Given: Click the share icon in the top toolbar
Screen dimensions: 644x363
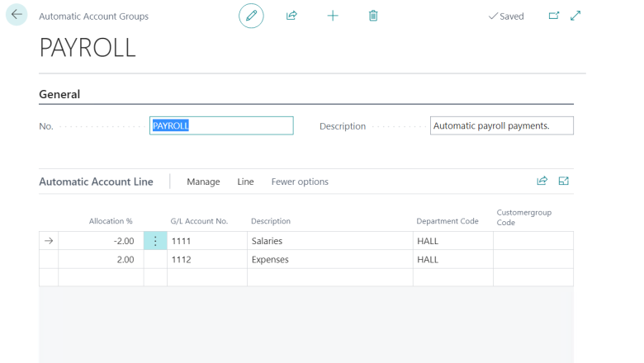Looking at the screenshot, I should pyautogui.click(x=291, y=16).
